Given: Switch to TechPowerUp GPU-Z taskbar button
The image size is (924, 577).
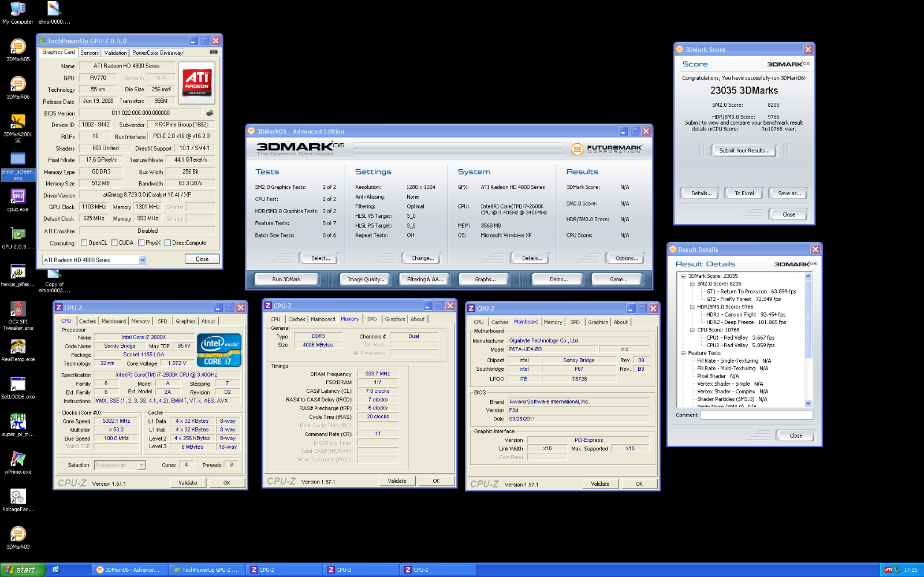Looking at the screenshot, I should click(x=206, y=570).
